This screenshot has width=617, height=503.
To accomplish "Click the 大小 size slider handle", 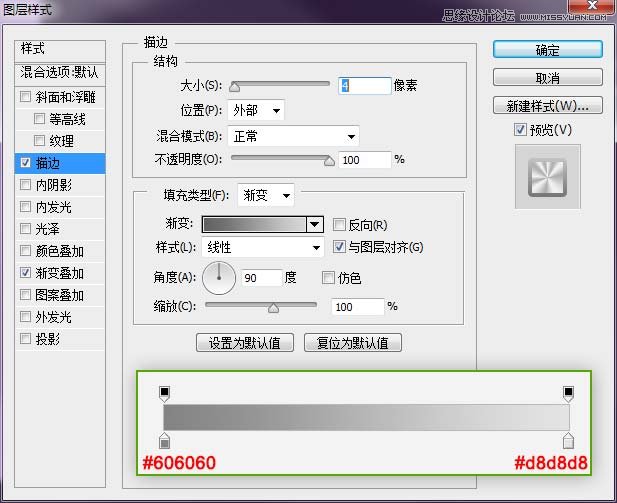I will (x=235, y=87).
